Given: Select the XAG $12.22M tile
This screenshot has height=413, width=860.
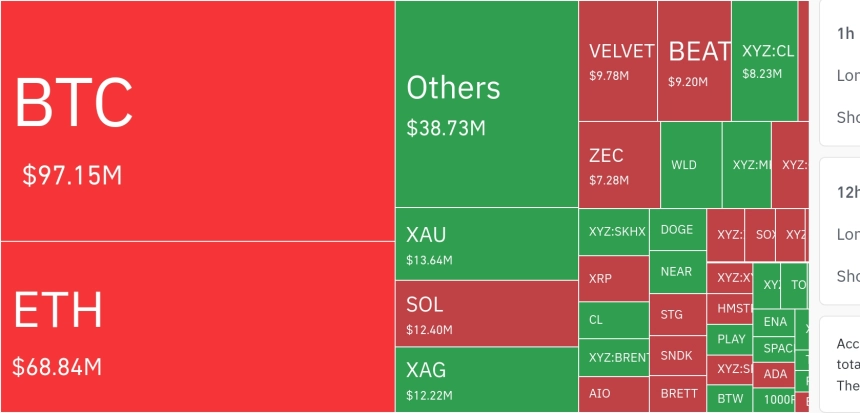Looking at the screenshot, I should 486,380.
